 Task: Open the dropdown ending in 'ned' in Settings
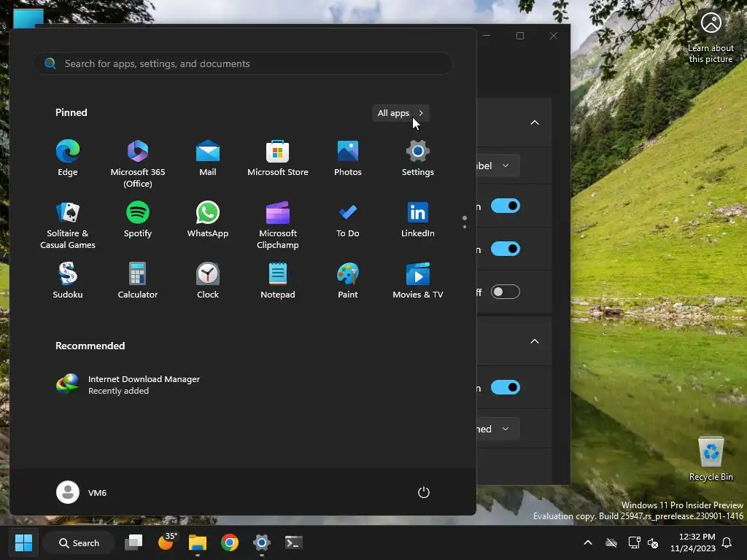pos(498,429)
